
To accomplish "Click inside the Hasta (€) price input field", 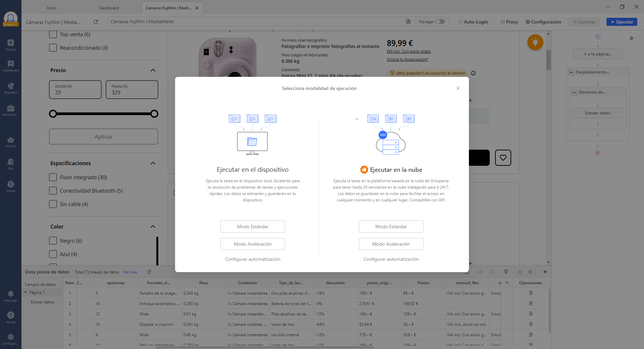I will click(131, 91).
